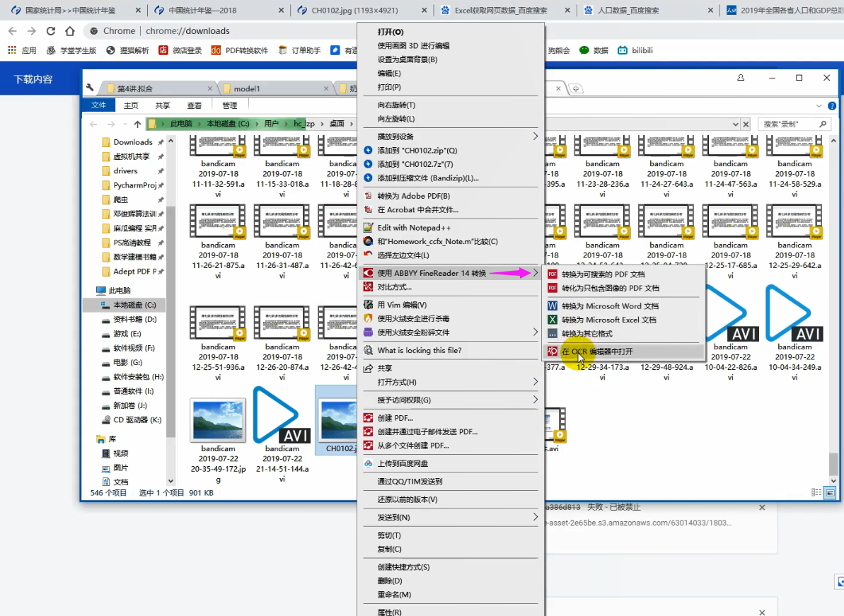Click Chrome reload page icon

coord(51,31)
